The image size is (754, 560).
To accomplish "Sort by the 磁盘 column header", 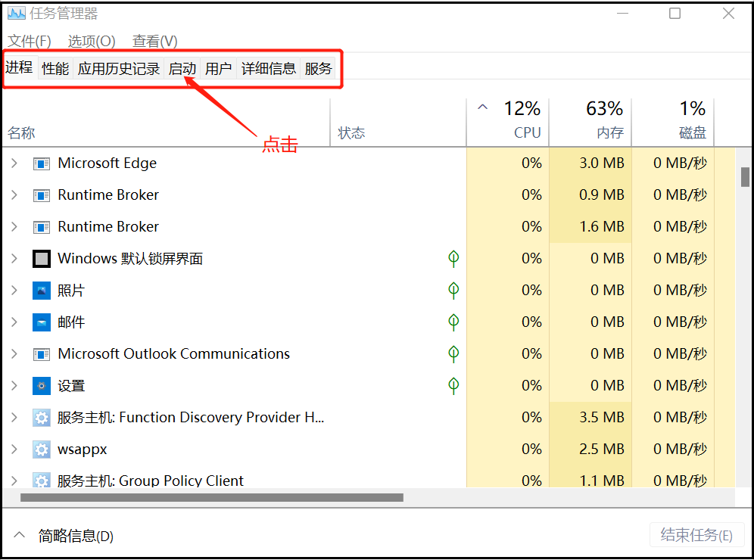I will [x=693, y=132].
